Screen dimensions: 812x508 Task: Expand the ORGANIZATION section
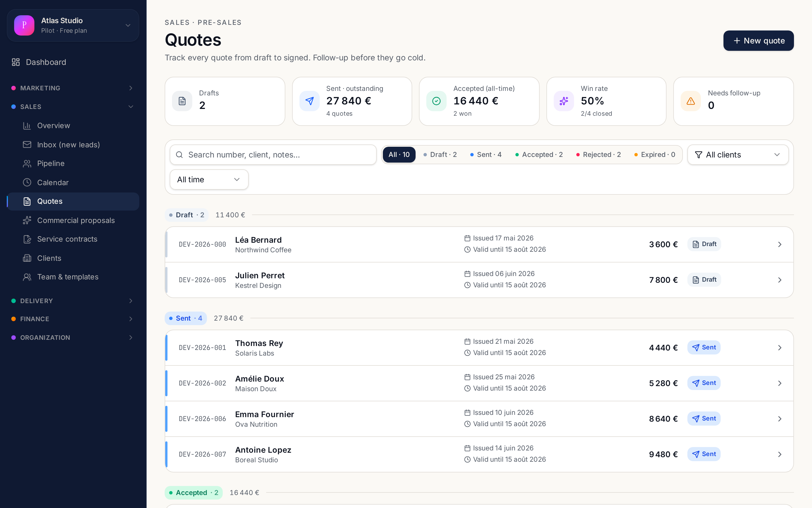pyautogui.click(x=73, y=337)
